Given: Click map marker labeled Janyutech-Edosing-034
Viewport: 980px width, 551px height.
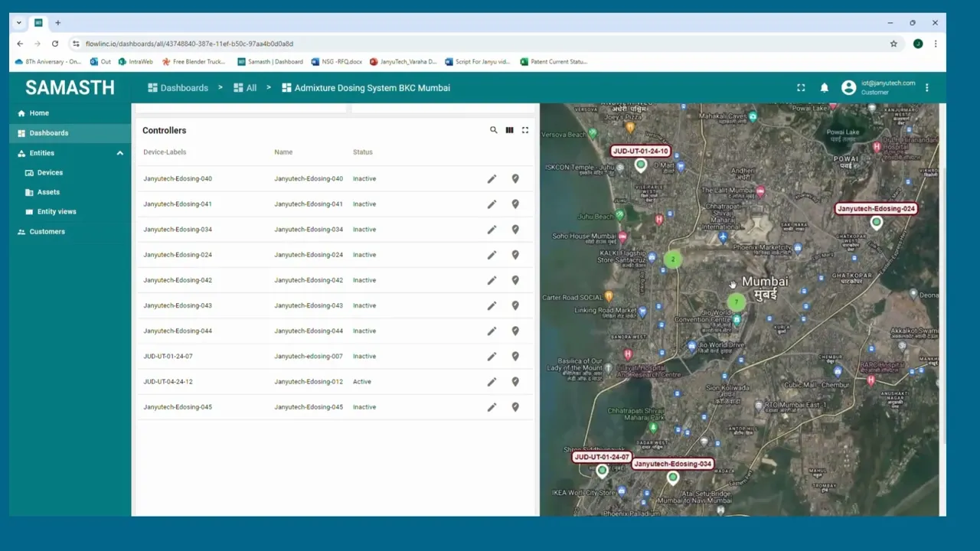Looking at the screenshot, I should [673, 478].
